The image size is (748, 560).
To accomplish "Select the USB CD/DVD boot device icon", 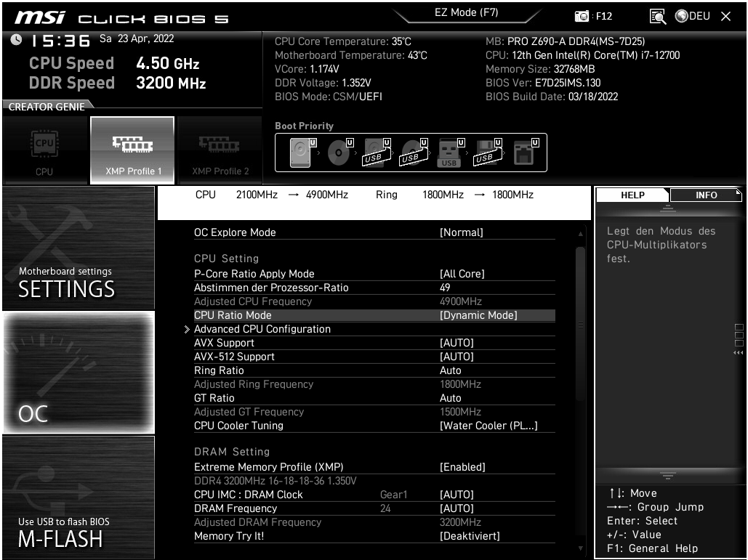I will (414, 153).
